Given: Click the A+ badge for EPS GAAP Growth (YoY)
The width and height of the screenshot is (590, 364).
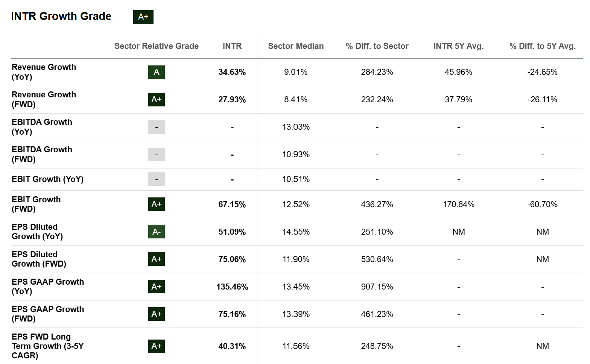Looking at the screenshot, I should (x=156, y=287).
